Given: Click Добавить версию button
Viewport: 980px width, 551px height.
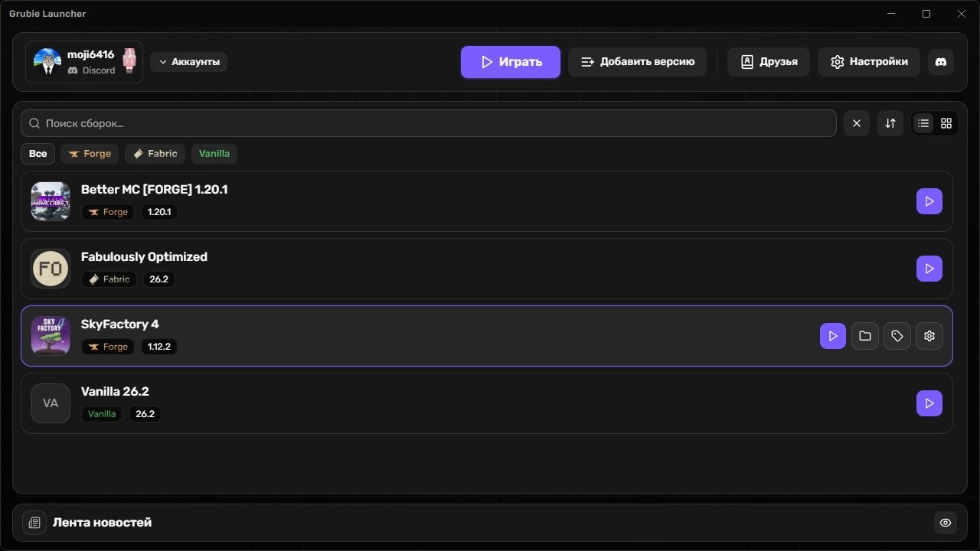Looking at the screenshot, I should pos(637,62).
